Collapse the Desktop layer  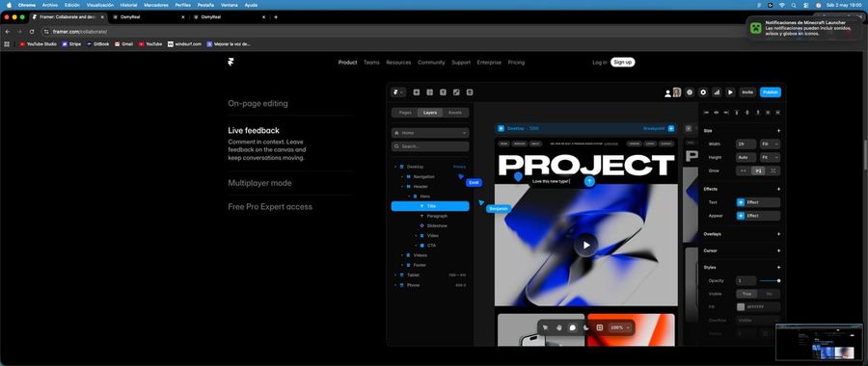(395, 167)
